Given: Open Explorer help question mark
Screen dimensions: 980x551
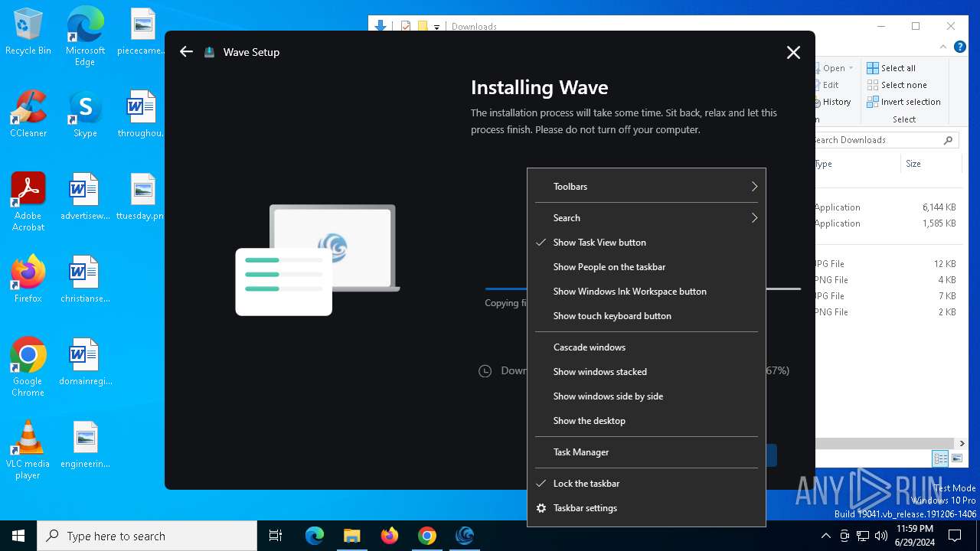Looking at the screenshot, I should 960,47.
